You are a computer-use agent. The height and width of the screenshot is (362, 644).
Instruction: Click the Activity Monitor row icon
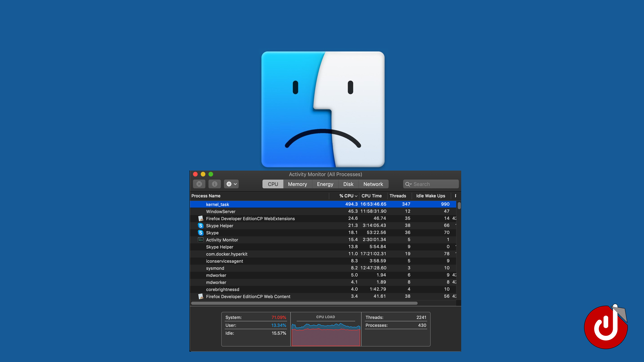[x=201, y=240]
